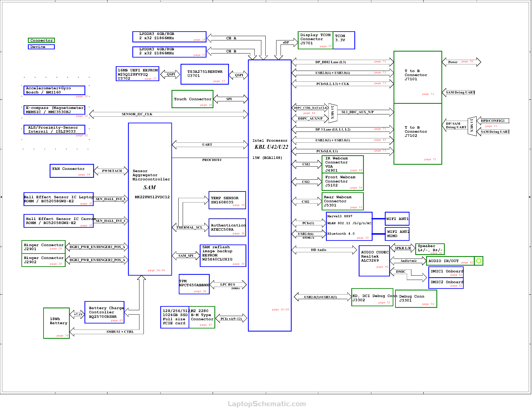This screenshot has width=532, height=411.
Task: Select the Accelerometer+Gyro BMI160 block
Action: click(x=54, y=90)
